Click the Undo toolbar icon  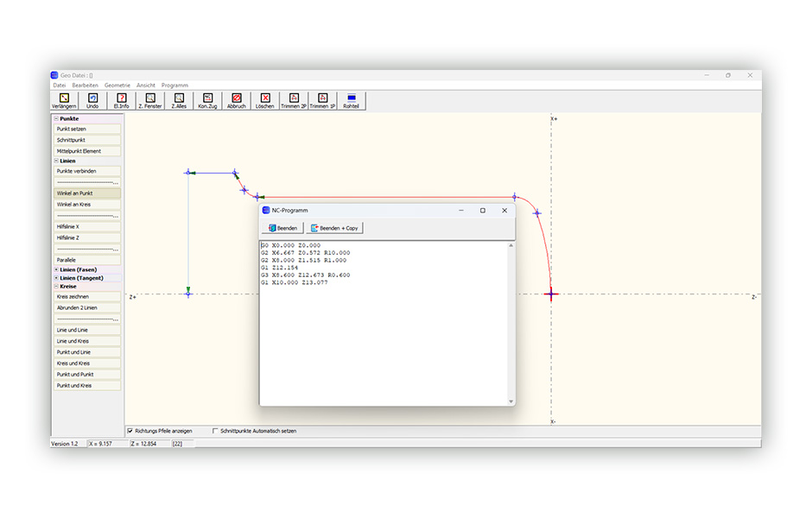tap(92, 100)
